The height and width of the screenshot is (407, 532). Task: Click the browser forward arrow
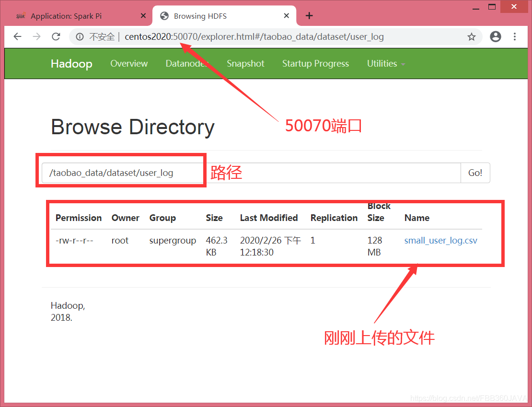[x=36, y=36]
